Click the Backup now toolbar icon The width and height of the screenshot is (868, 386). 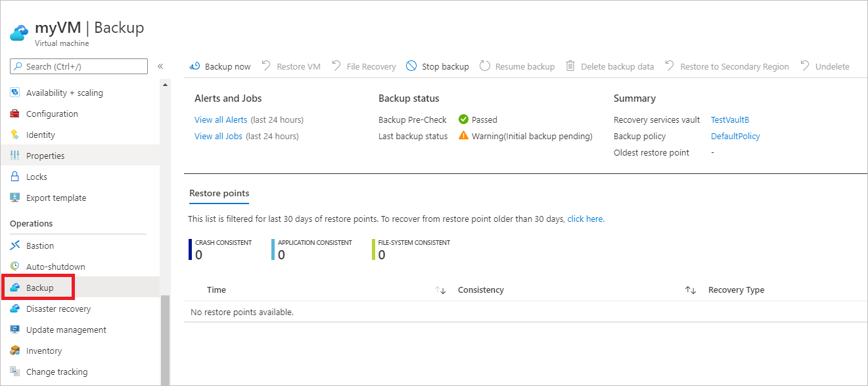coord(194,66)
